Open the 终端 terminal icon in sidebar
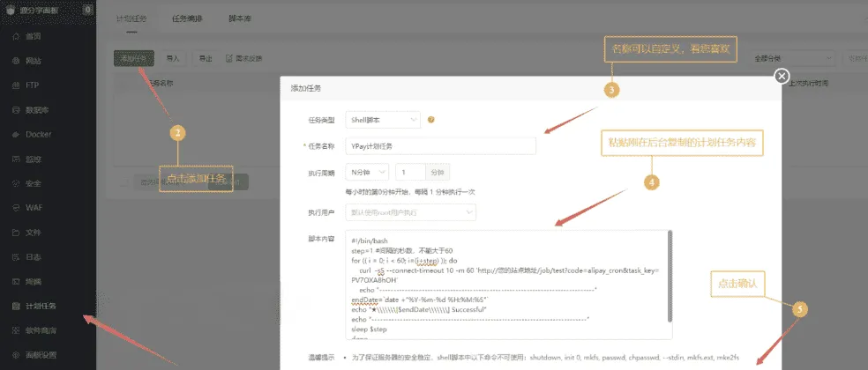The width and height of the screenshot is (868, 370). click(16, 281)
